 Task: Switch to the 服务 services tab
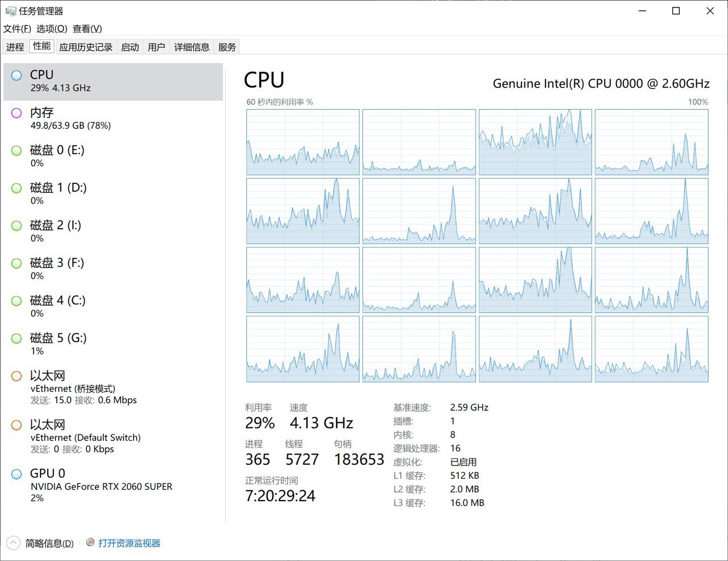(227, 47)
